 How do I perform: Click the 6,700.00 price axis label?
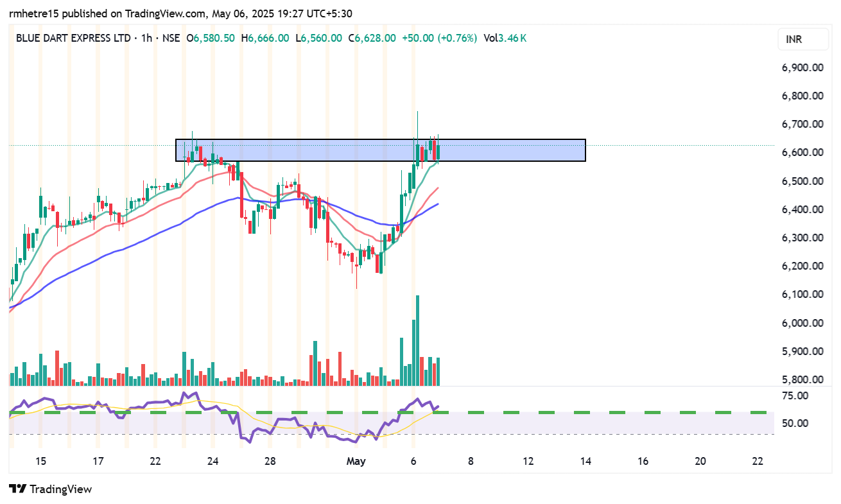click(x=802, y=124)
